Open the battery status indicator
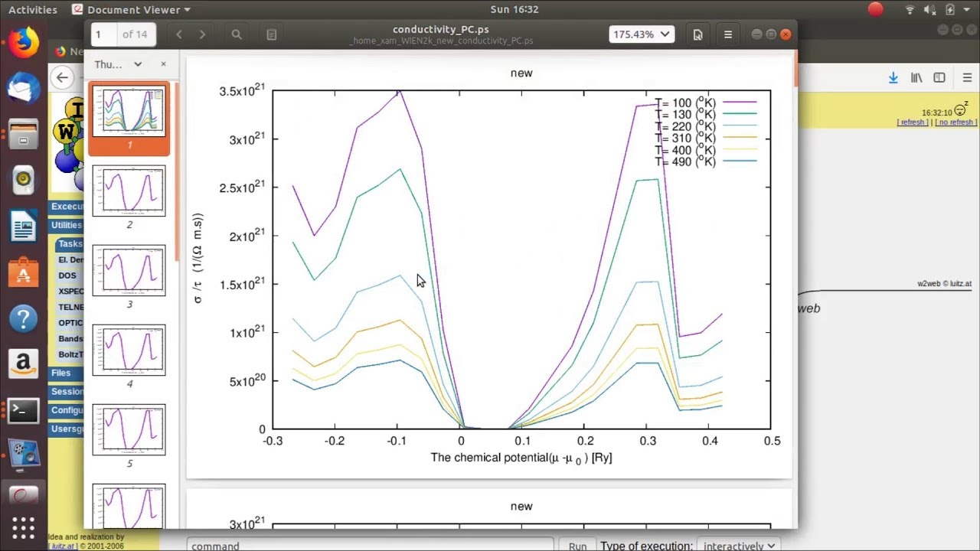 tap(949, 9)
